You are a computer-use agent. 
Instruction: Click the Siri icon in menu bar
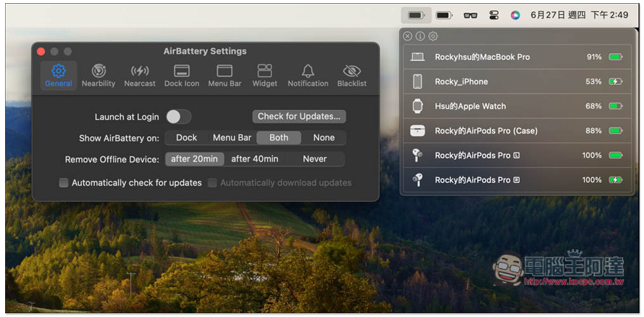click(515, 15)
